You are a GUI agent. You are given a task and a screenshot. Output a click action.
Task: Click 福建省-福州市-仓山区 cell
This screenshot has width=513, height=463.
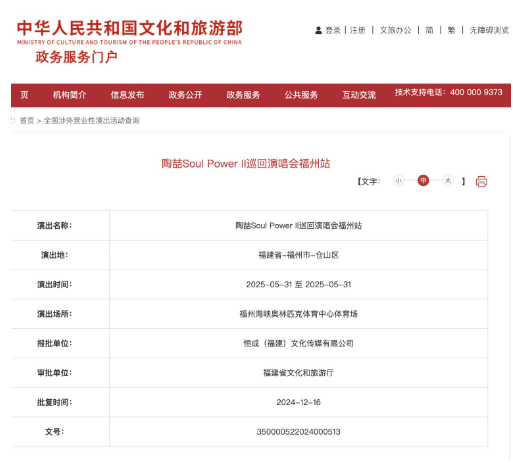(298, 255)
